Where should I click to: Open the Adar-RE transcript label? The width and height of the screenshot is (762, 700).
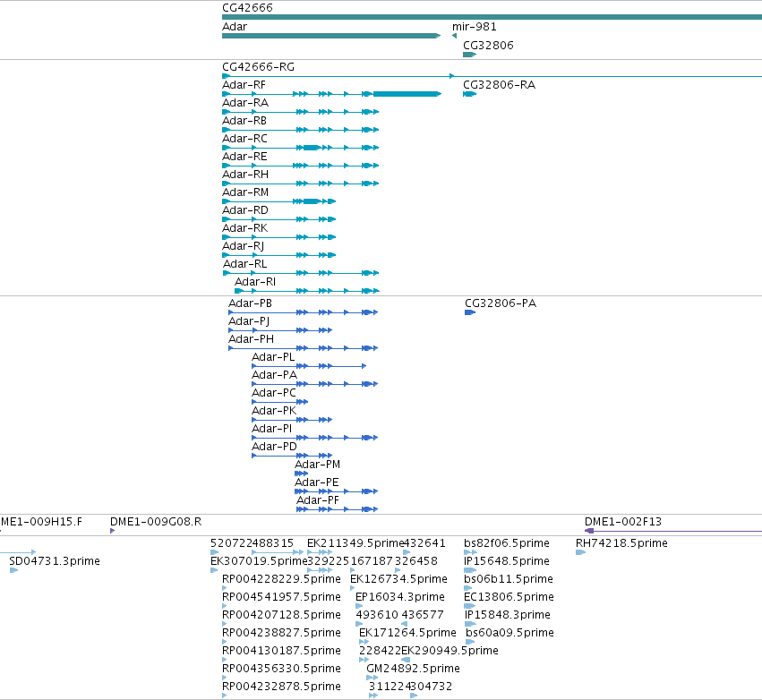pyautogui.click(x=244, y=157)
